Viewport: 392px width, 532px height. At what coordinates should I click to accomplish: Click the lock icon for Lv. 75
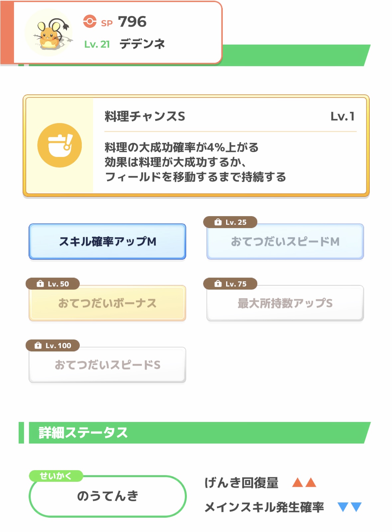218,284
